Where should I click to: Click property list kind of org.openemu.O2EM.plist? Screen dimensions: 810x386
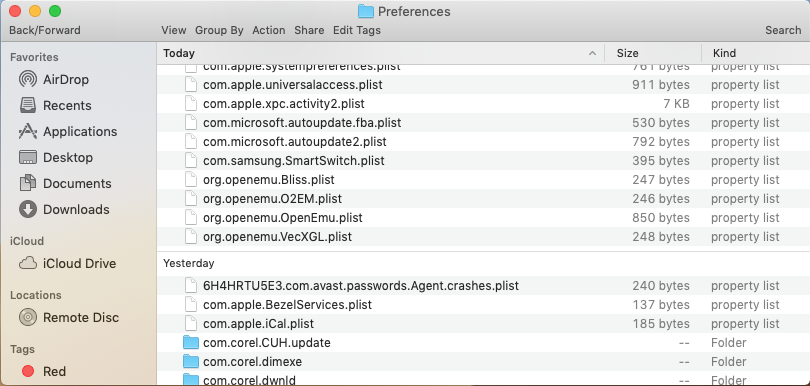[745, 199]
